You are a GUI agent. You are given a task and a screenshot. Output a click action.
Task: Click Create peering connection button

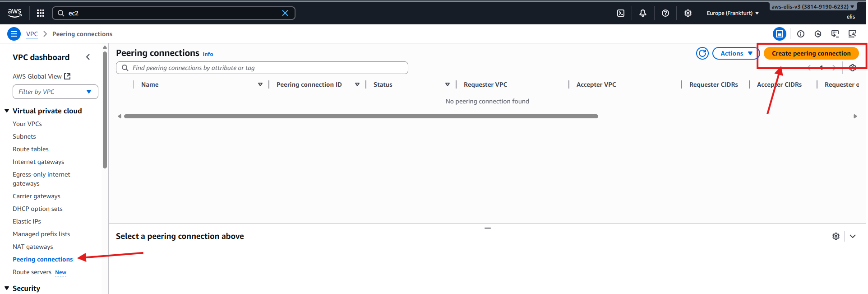click(x=811, y=53)
